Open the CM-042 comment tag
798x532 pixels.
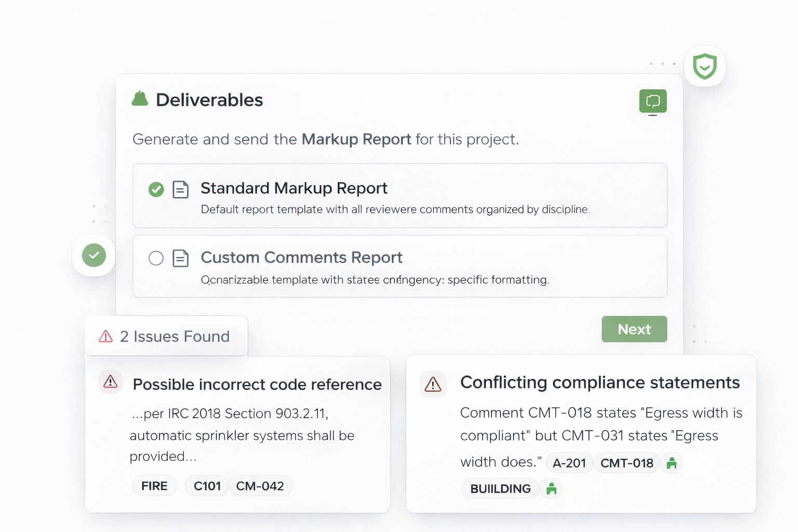[260, 486]
